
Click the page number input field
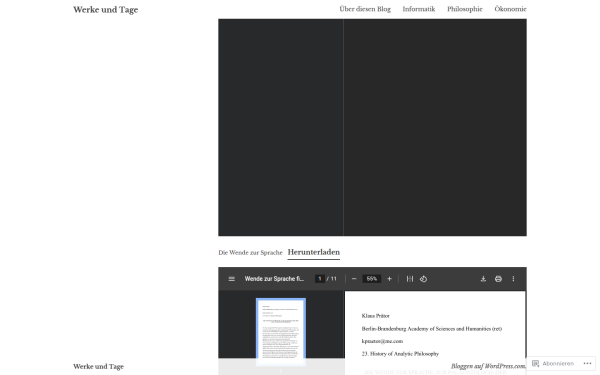320,279
